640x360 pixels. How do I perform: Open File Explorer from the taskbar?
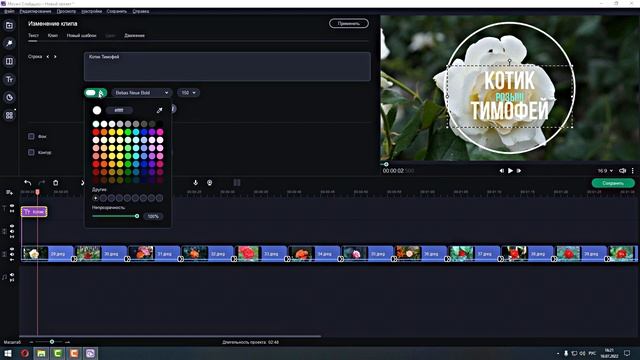tap(41, 353)
